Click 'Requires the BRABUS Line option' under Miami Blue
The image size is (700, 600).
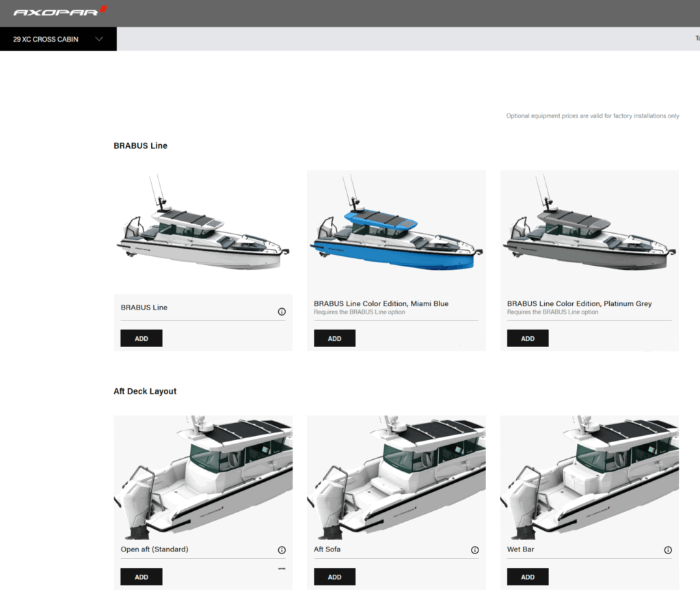point(360,312)
